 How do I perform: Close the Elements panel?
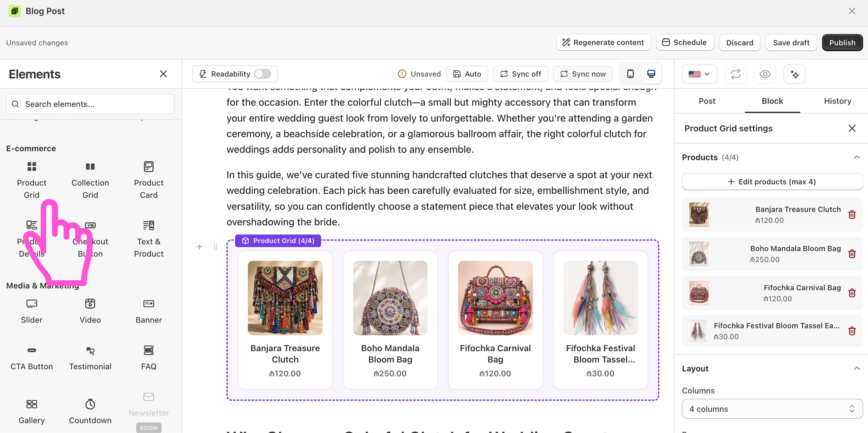click(163, 74)
